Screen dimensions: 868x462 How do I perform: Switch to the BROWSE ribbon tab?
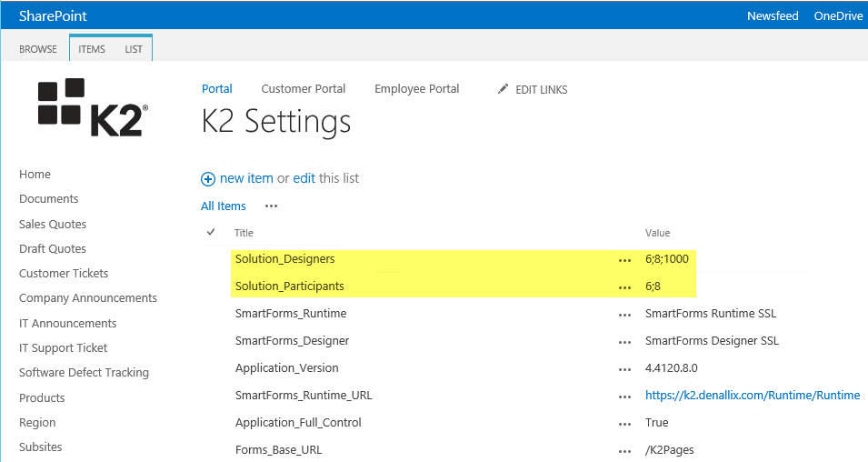point(37,49)
